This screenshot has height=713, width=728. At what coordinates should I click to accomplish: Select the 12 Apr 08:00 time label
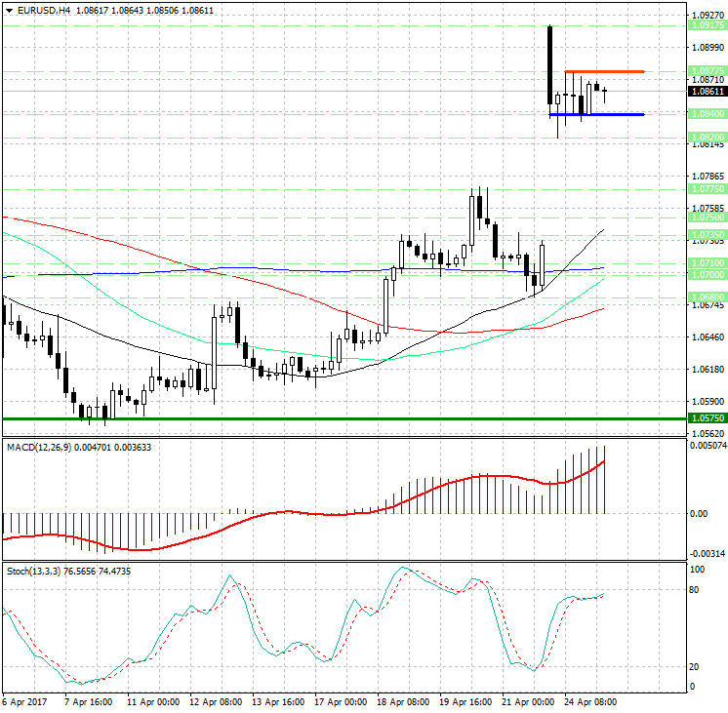point(215,702)
